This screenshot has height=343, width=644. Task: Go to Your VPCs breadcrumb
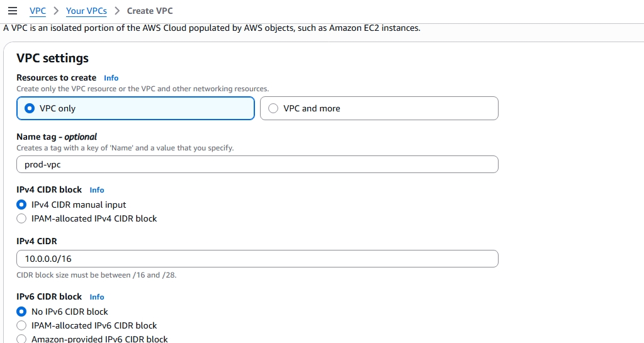(x=86, y=11)
